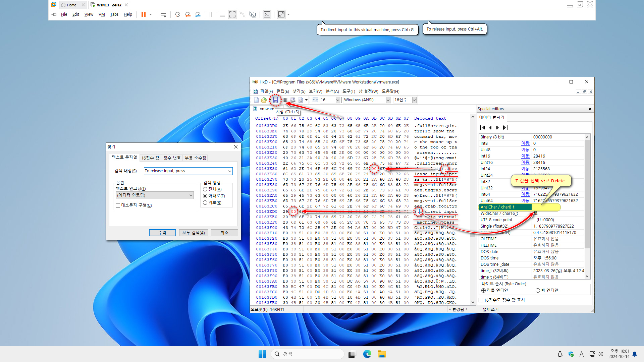Click VMware suspend/pause icon
The image size is (644, 362).
[144, 14]
